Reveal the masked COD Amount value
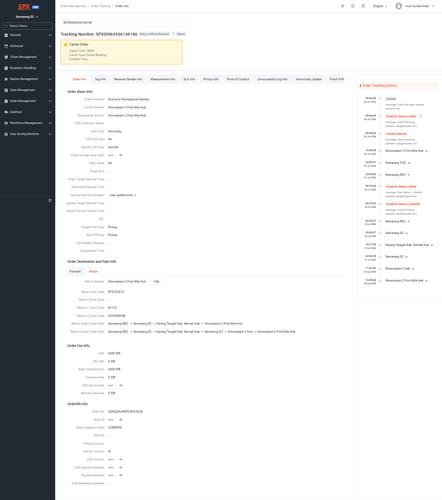The image size is (442, 500). coord(121,459)
